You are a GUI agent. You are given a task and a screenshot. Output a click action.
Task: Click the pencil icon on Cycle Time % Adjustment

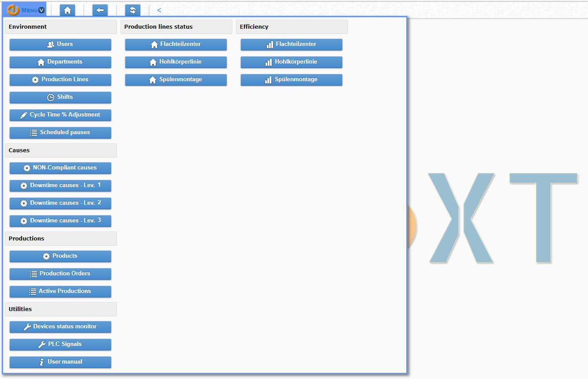click(x=23, y=115)
